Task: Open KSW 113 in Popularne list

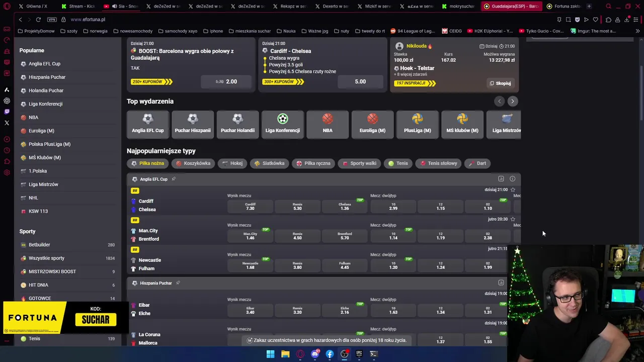Action: coord(38,211)
